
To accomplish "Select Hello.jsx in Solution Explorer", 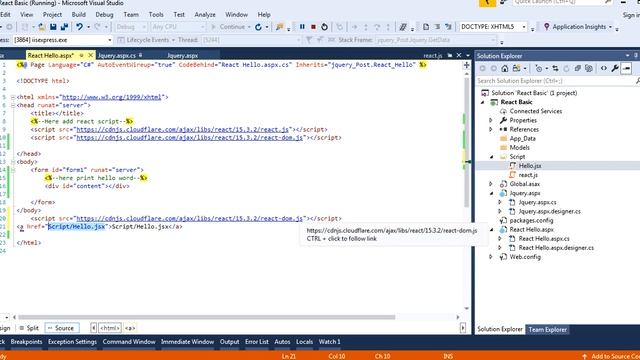I will pos(530,166).
